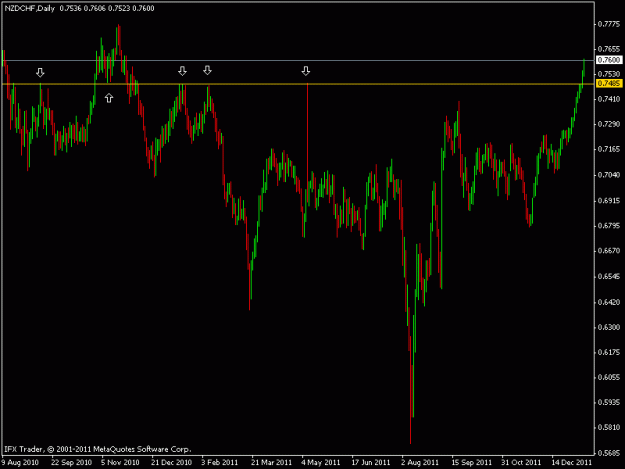Click the 0.7530 price axis label
This screenshot has width=625, height=469.
tap(609, 74)
